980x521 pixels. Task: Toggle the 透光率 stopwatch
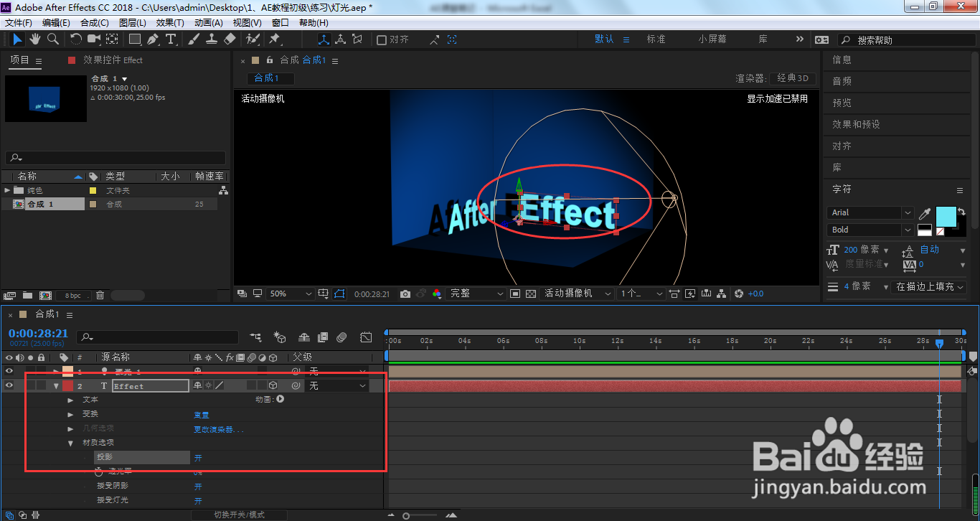[x=99, y=471]
